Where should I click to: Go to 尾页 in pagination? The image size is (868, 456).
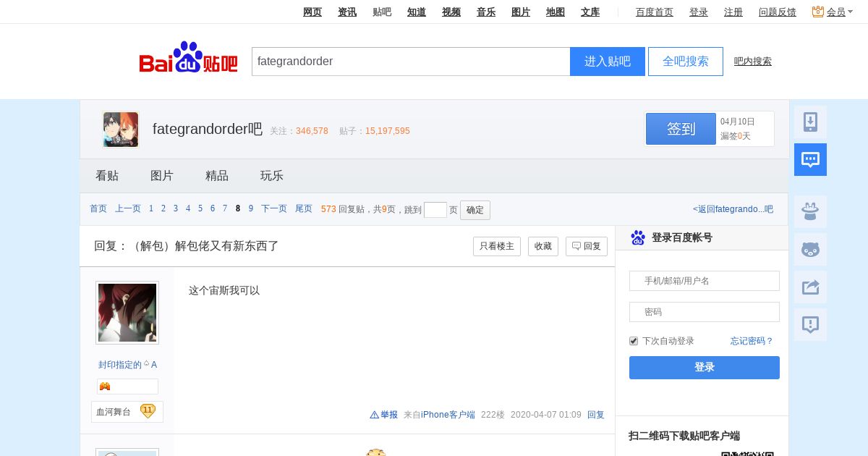[304, 208]
